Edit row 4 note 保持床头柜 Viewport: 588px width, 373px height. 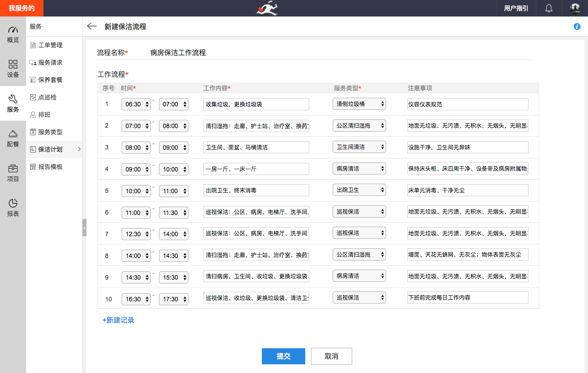[x=468, y=169]
